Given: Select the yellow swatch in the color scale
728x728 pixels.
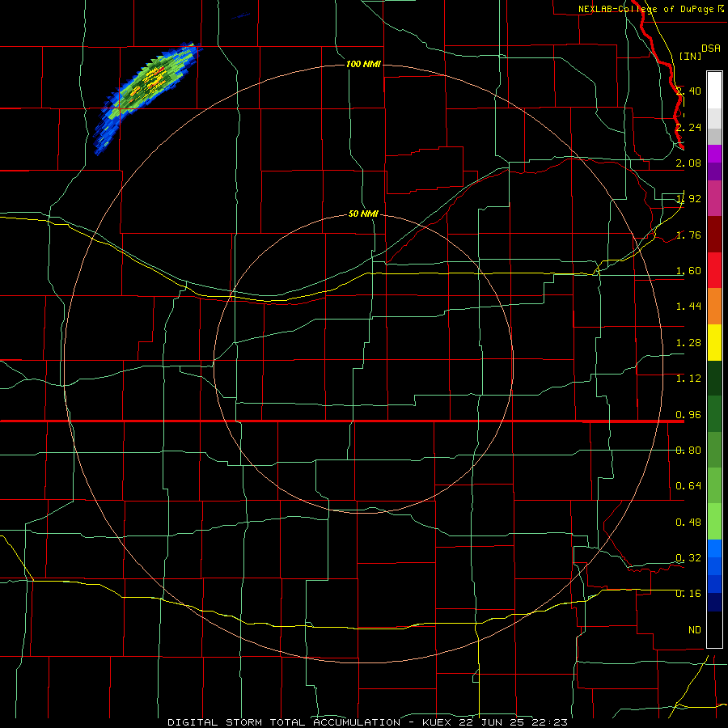Looking at the screenshot, I should (714, 343).
